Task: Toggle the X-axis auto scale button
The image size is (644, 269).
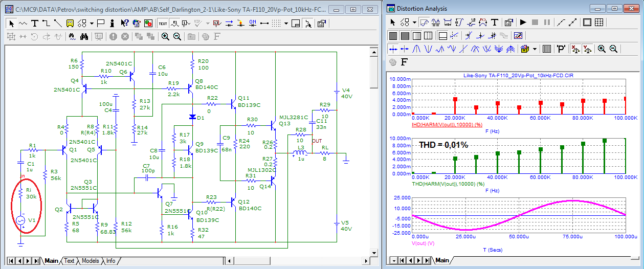Action: point(575,49)
